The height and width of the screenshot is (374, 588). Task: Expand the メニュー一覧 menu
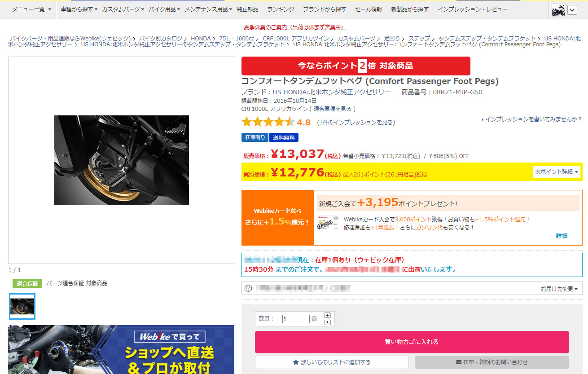click(x=31, y=9)
